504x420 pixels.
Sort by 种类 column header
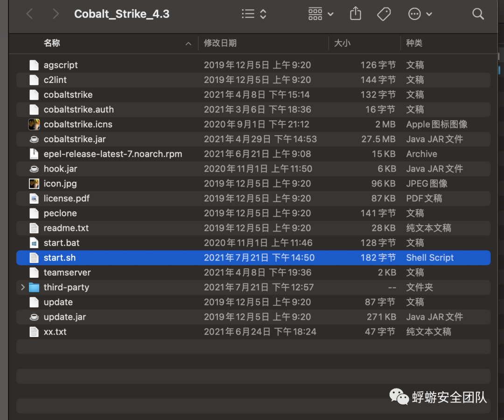[x=414, y=43]
